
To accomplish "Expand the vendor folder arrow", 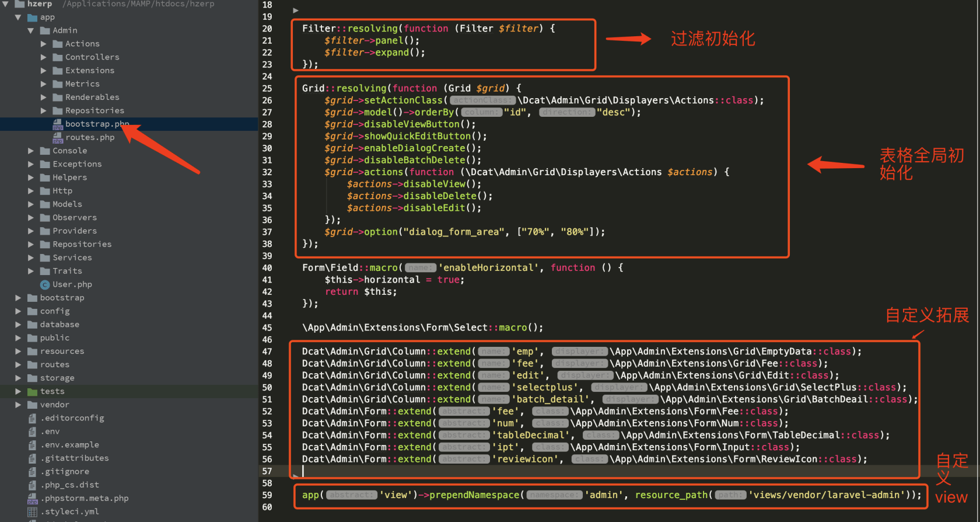I will click(x=18, y=405).
